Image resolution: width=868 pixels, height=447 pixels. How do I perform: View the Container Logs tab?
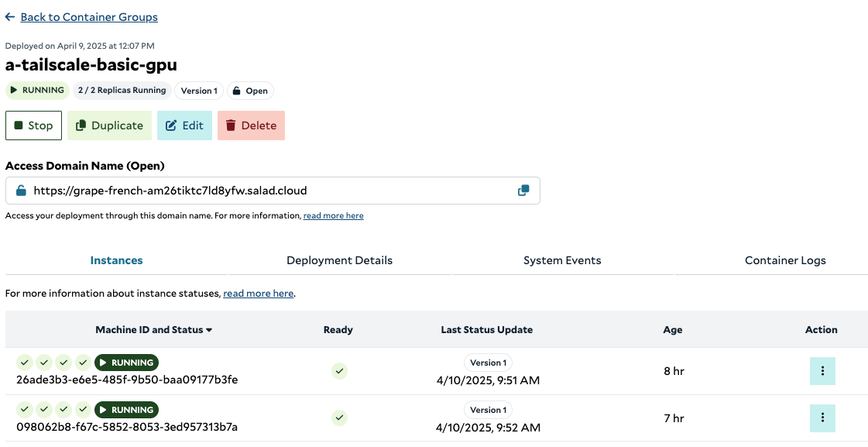pos(785,260)
